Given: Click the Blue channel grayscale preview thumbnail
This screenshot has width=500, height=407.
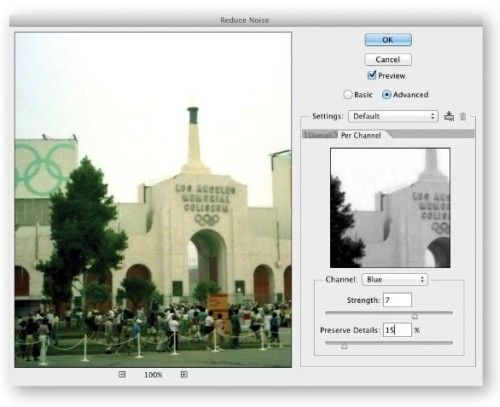Looking at the screenshot, I should (390, 208).
